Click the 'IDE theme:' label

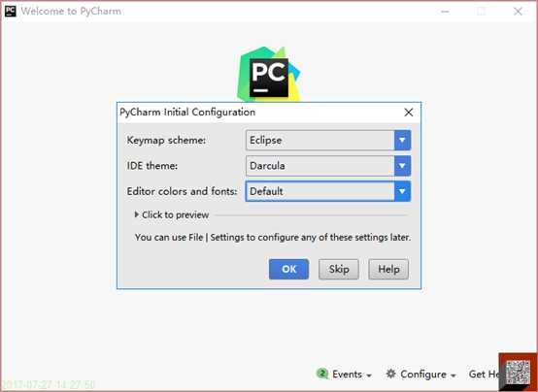click(152, 166)
